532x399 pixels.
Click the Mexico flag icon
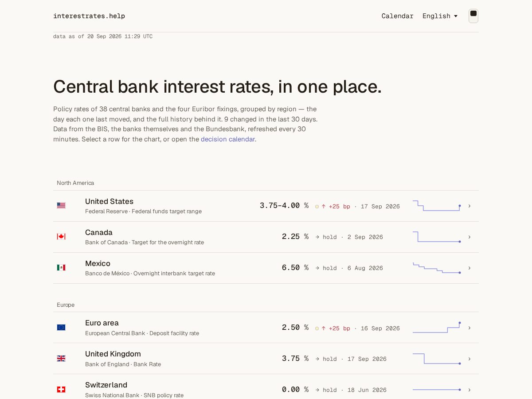(x=61, y=268)
